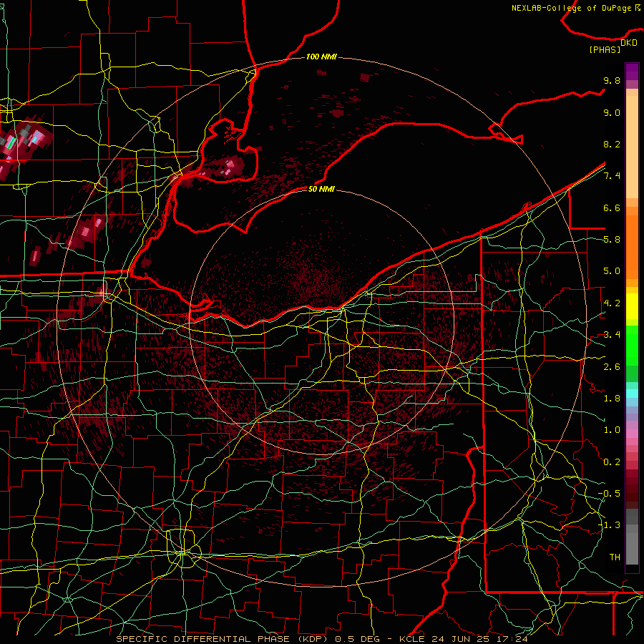Select the 1.8 scale value
The height and width of the screenshot is (644, 644).
coord(612,399)
